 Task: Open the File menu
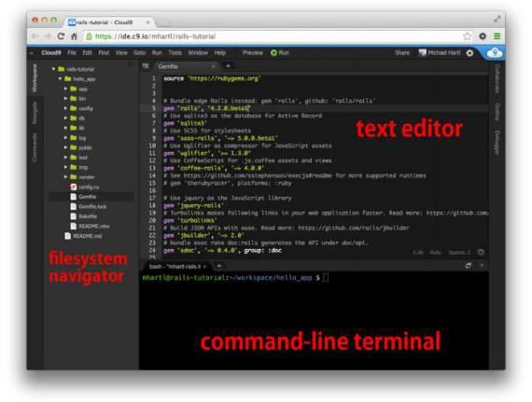point(72,53)
